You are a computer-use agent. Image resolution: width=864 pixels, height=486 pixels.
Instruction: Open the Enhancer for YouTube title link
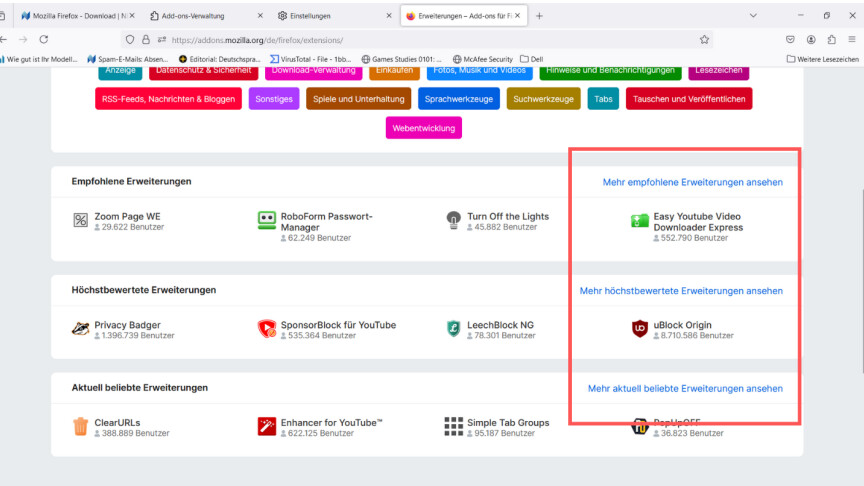(x=331, y=422)
